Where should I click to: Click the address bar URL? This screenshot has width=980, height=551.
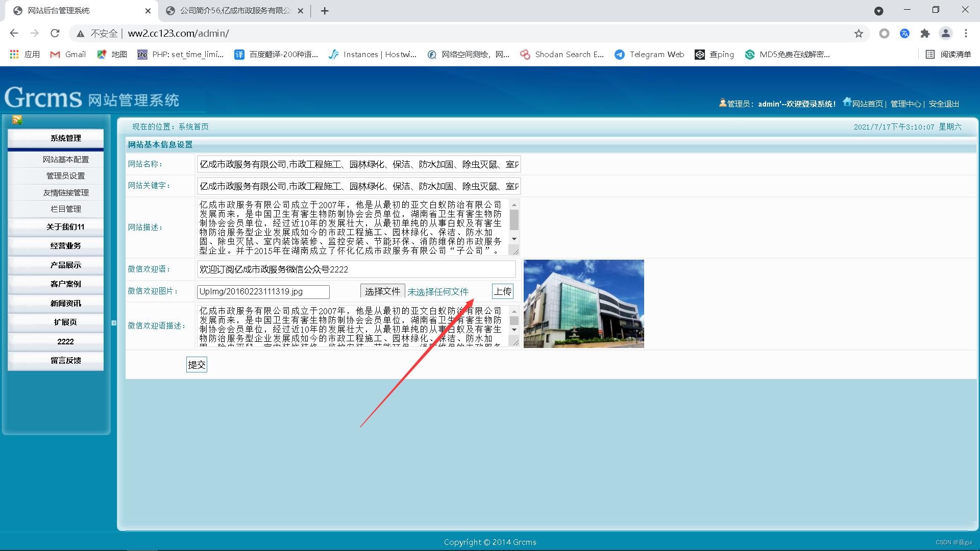coord(178,33)
